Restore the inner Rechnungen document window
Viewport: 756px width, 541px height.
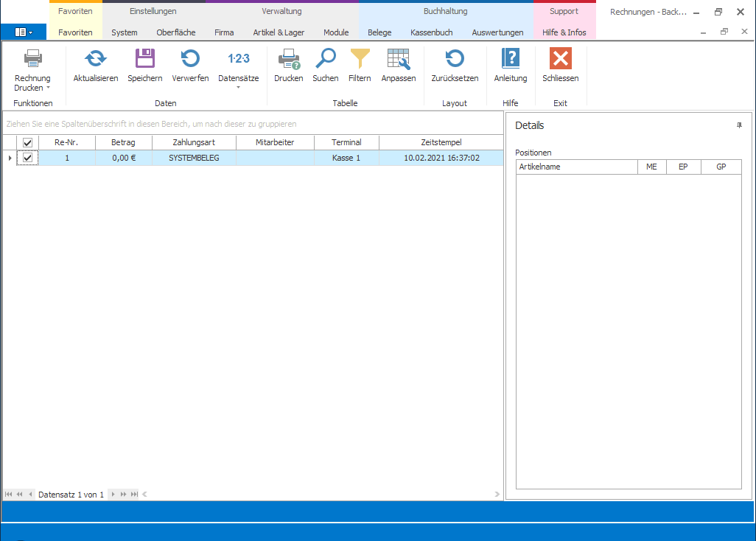(x=724, y=32)
